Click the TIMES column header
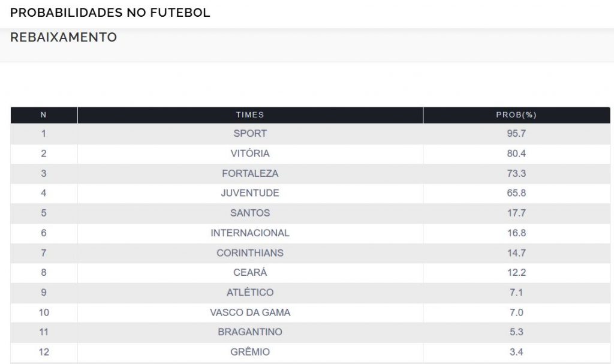The image size is (614, 364). click(250, 115)
